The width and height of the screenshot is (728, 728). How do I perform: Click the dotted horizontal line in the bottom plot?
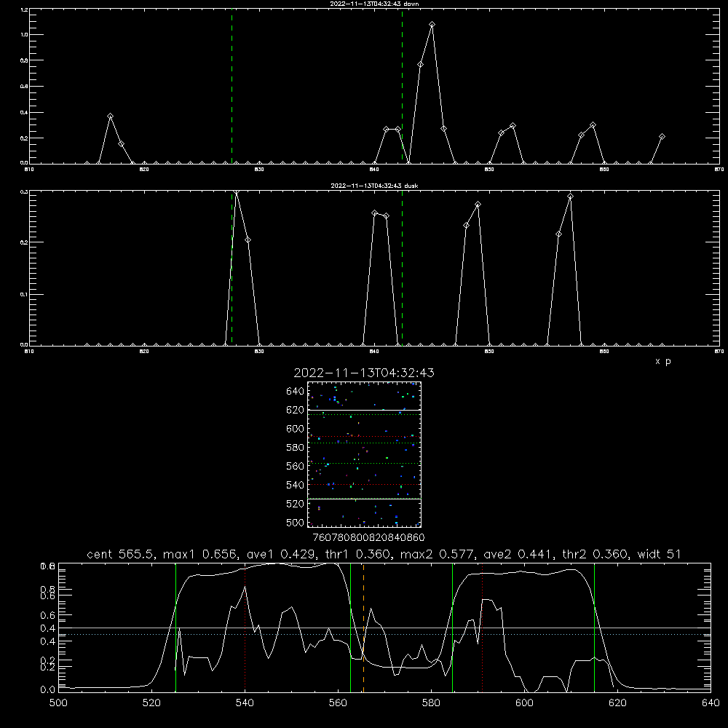(384, 634)
